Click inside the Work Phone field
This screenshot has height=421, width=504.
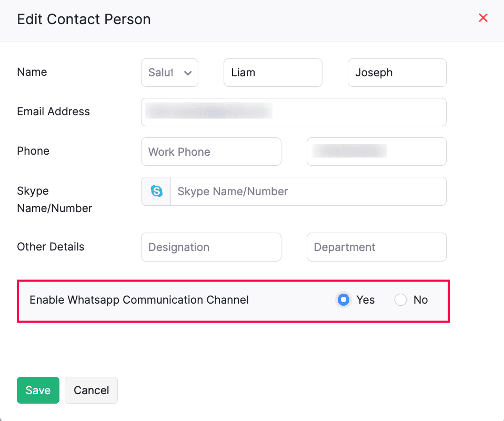tap(211, 152)
